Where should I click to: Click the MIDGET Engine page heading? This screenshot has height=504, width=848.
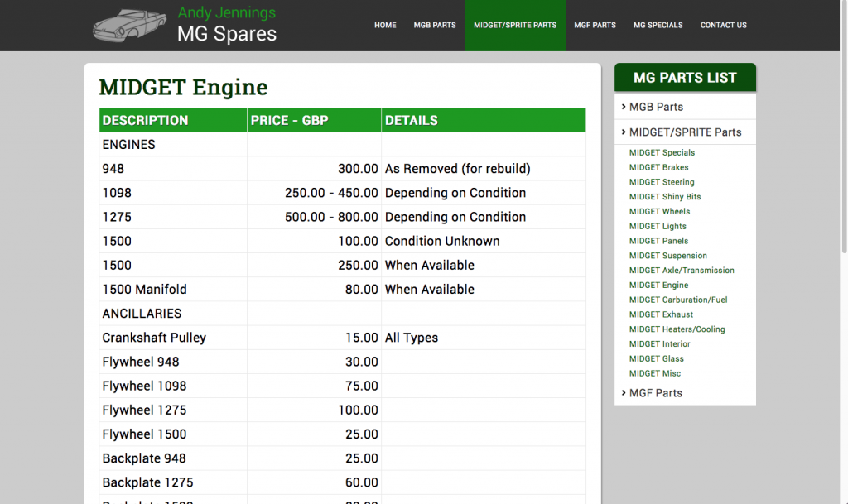pos(183,87)
